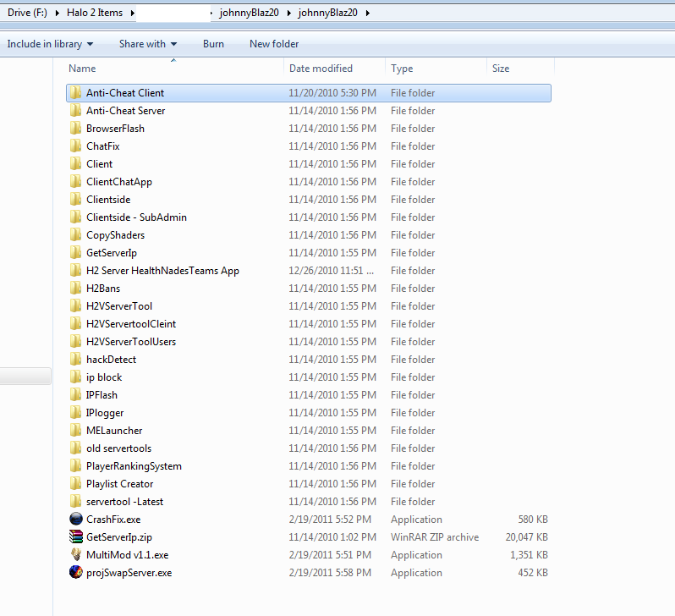Click the projSwapServer.exe application icon
The height and width of the screenshot is (616, 675).
point(76,573)
